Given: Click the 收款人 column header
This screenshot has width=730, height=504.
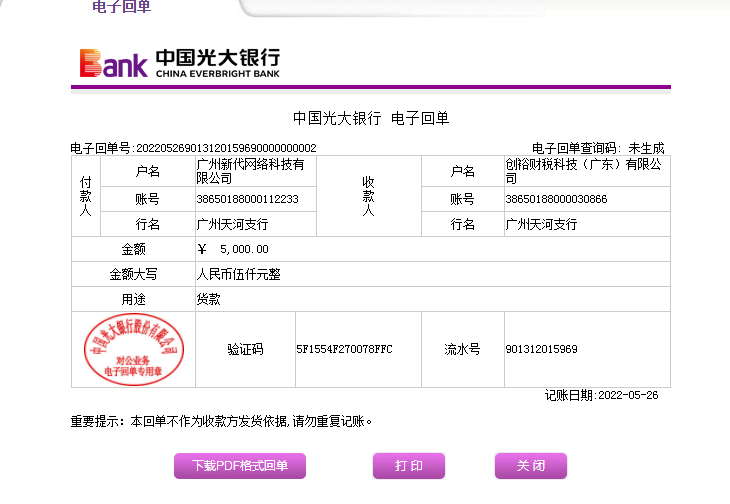Looking at the screenshot, I should tap(368, 196).
